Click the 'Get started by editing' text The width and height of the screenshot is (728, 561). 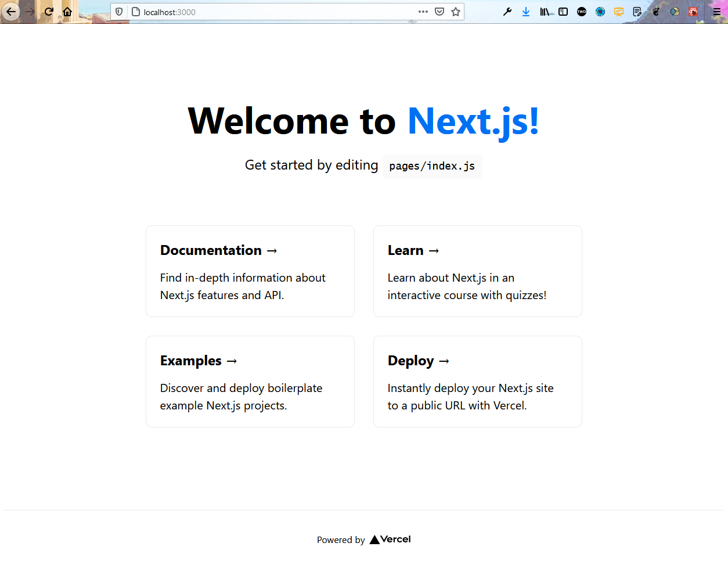[311, 165]
